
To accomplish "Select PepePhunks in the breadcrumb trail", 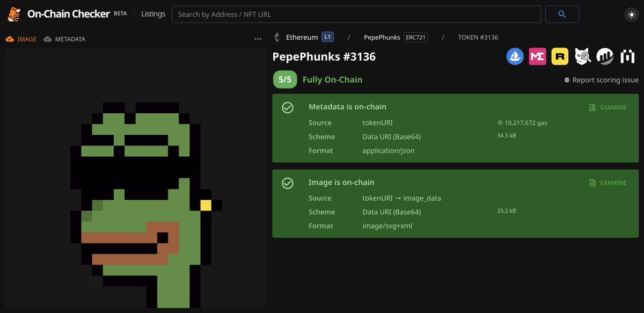I will [x=382, y=37].
